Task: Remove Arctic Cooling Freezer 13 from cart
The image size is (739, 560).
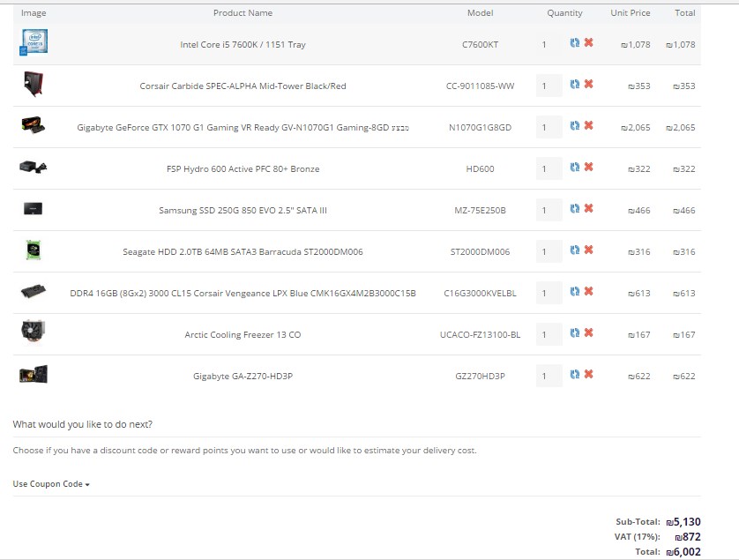Action: coord(589,333)
